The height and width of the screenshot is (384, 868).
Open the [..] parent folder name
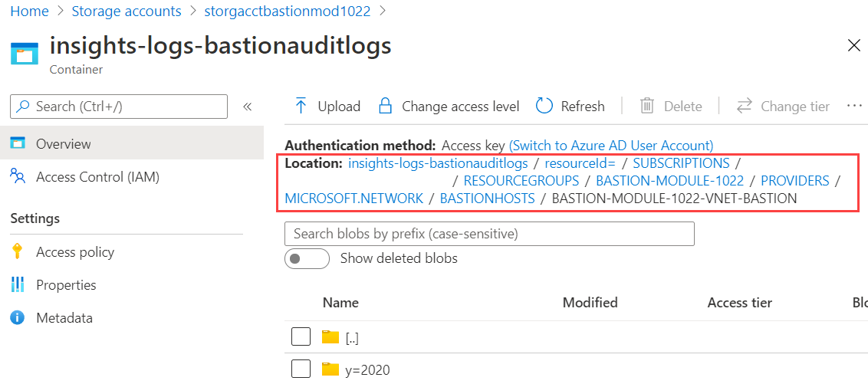[x=352, y=338]
